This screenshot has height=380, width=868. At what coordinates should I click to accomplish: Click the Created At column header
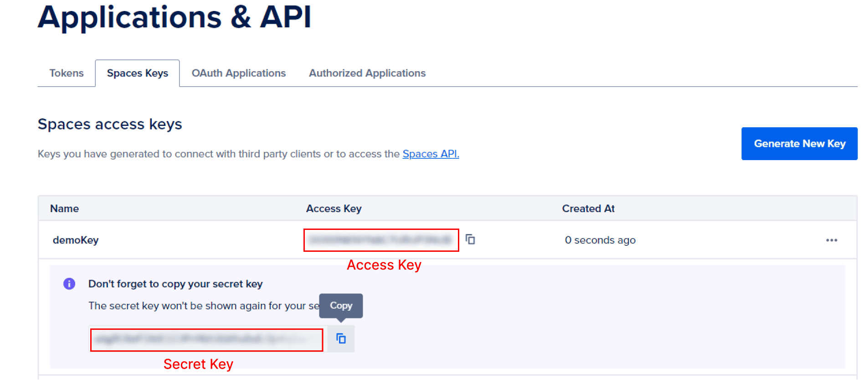click(x=588, y=208)
